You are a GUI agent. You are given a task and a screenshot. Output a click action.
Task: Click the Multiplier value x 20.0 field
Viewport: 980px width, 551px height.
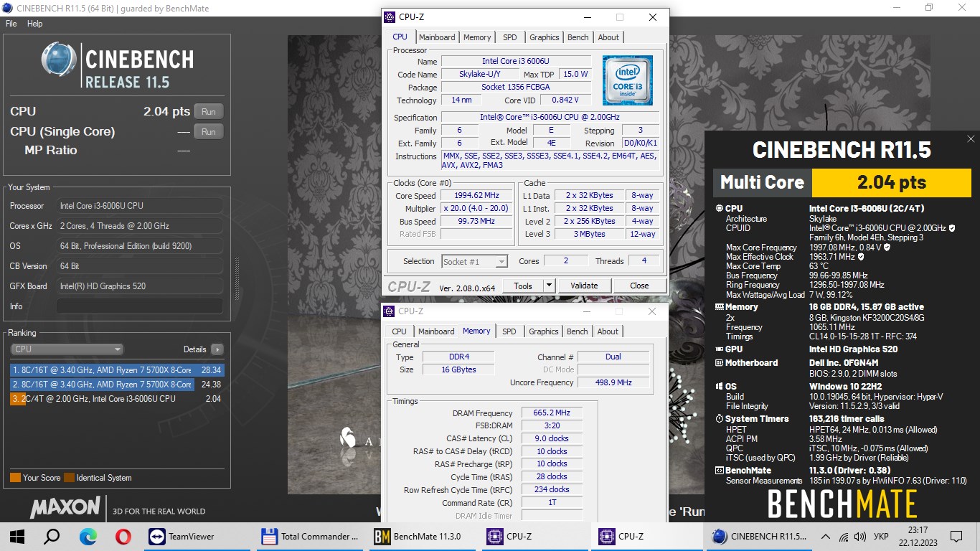click(x=477, y=209)
